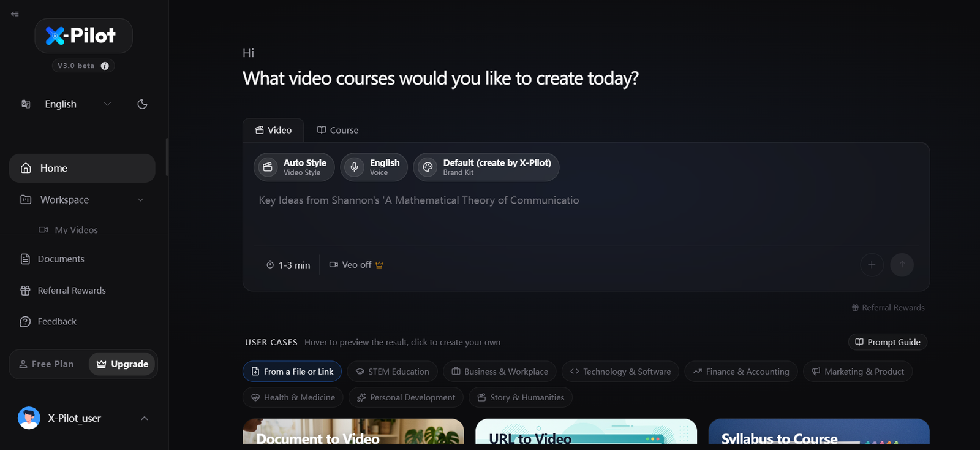
Task: Click the plus attachment button
Action: pyautogui.click(x=872, y=265)
